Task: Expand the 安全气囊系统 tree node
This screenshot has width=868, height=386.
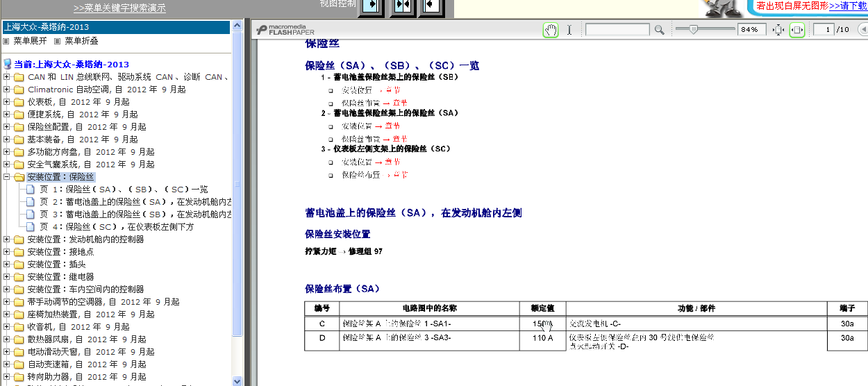Action: [7, 165]
